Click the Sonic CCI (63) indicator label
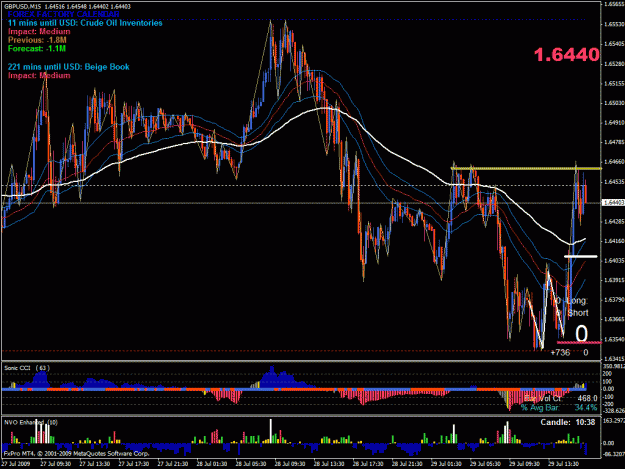This screenshot has width=625, height=469. (26, 368)
